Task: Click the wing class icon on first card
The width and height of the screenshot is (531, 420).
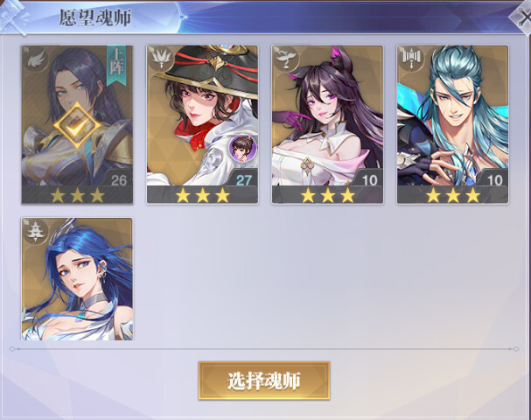Action: coord(36,60)
